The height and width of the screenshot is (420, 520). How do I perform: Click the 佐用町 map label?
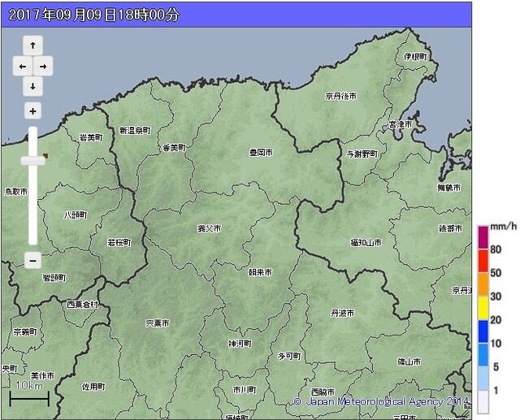[x=93, y=387]
